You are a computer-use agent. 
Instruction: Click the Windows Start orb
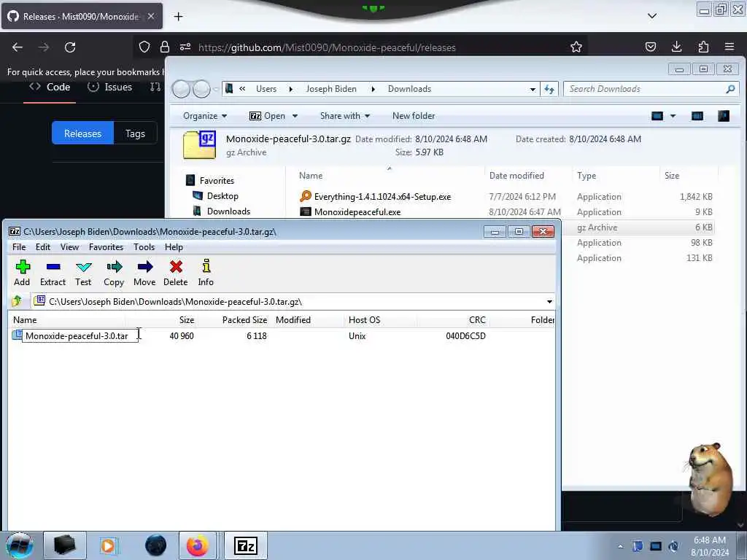[20, 545]
